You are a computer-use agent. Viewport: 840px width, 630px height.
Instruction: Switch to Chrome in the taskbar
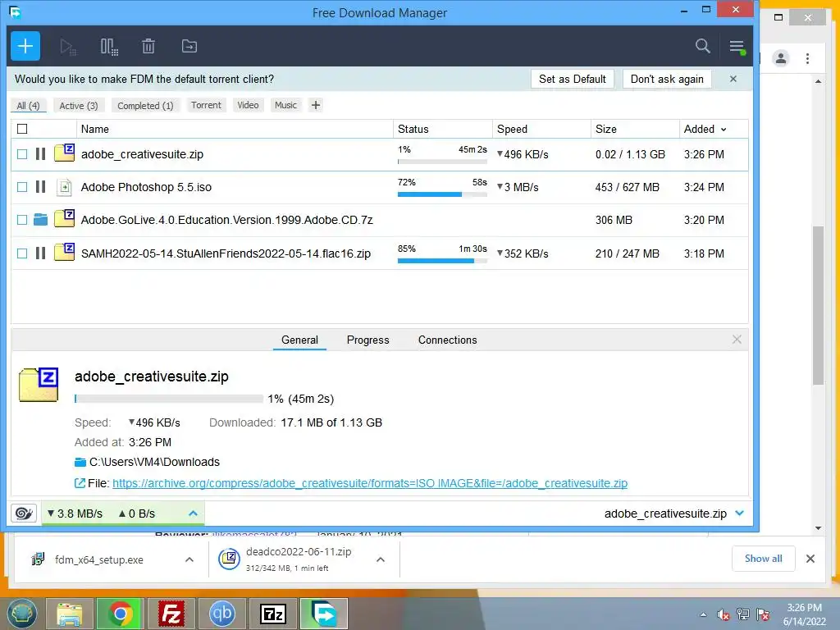pos(120,614)
